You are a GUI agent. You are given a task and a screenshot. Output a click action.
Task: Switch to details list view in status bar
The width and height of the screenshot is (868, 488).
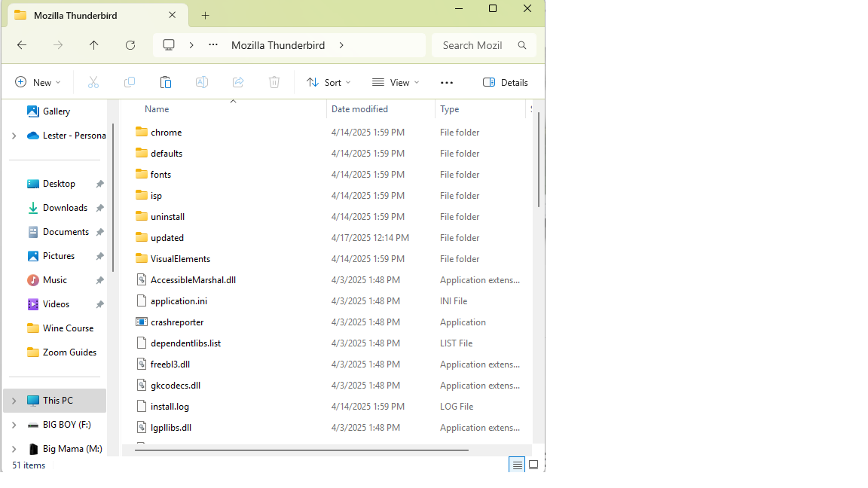(517, 465)
